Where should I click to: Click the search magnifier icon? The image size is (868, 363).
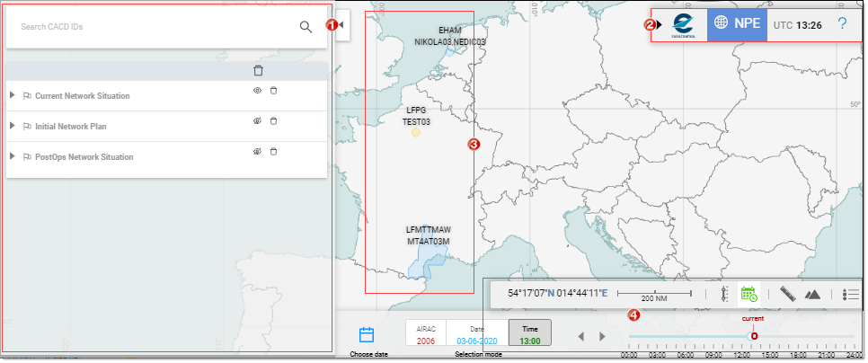(x=306, y=26)
